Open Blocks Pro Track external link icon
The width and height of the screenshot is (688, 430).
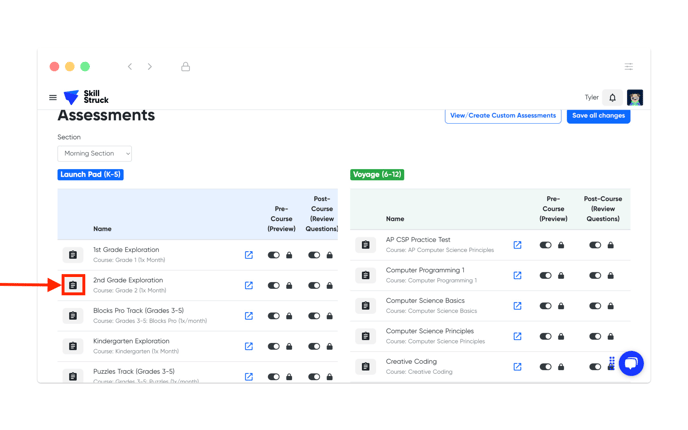[x=249, y=316]
